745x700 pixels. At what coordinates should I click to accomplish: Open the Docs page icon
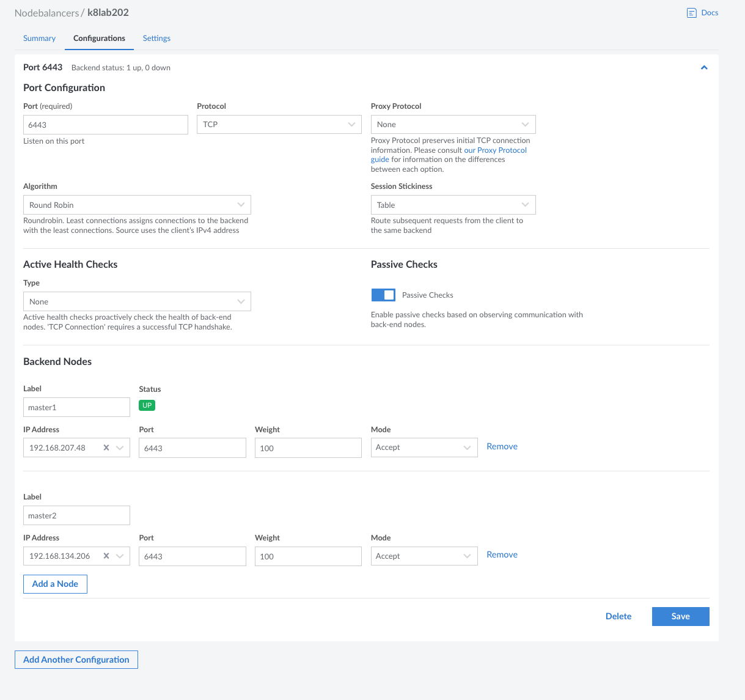(x=691, y=13)
